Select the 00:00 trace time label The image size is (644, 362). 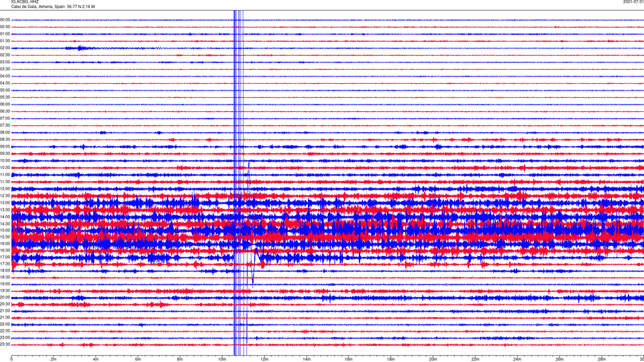[x=5, y=19]
